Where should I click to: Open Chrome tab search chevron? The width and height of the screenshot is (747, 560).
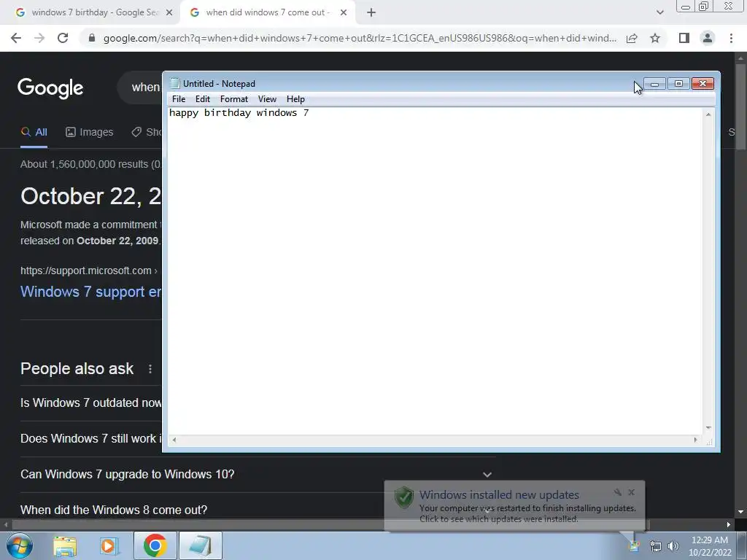click(659, 13)
